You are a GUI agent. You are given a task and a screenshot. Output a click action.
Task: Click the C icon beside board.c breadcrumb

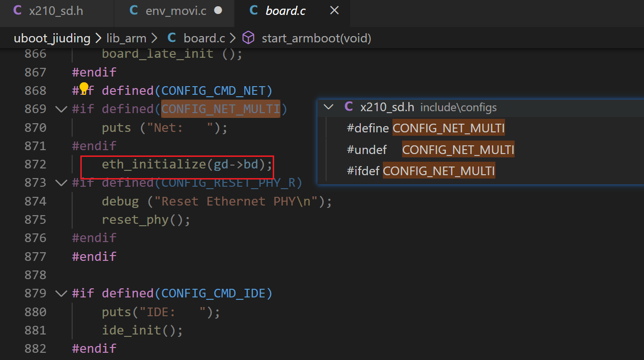coord(171,38)
